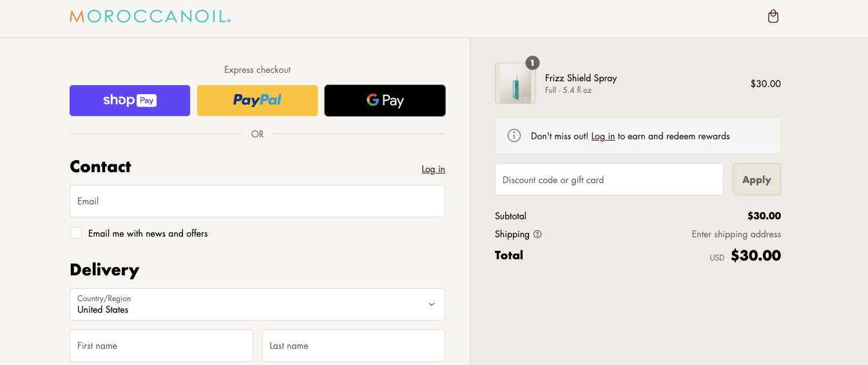Click Log in link in rewards banner
This screenshot has height=365, width=868.
click(603, 136)
